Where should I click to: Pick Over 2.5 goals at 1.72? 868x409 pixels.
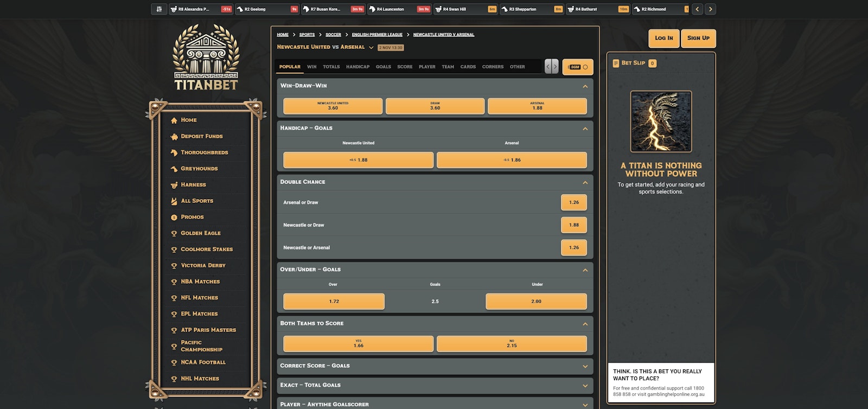click(334, 302)
